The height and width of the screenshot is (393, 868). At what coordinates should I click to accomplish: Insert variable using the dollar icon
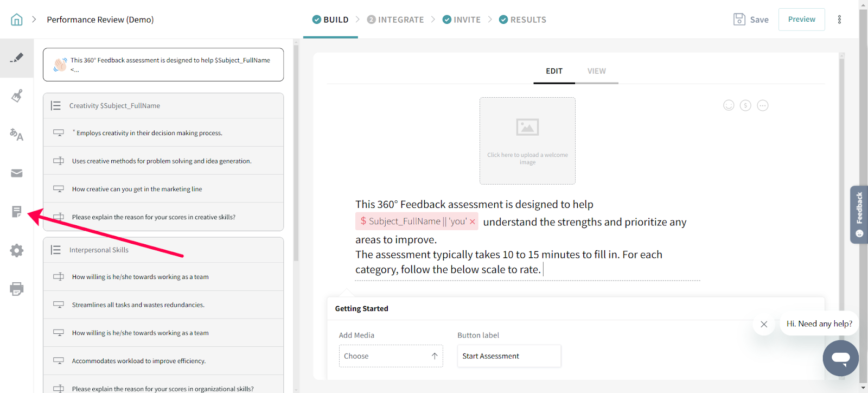click(745, 105)
